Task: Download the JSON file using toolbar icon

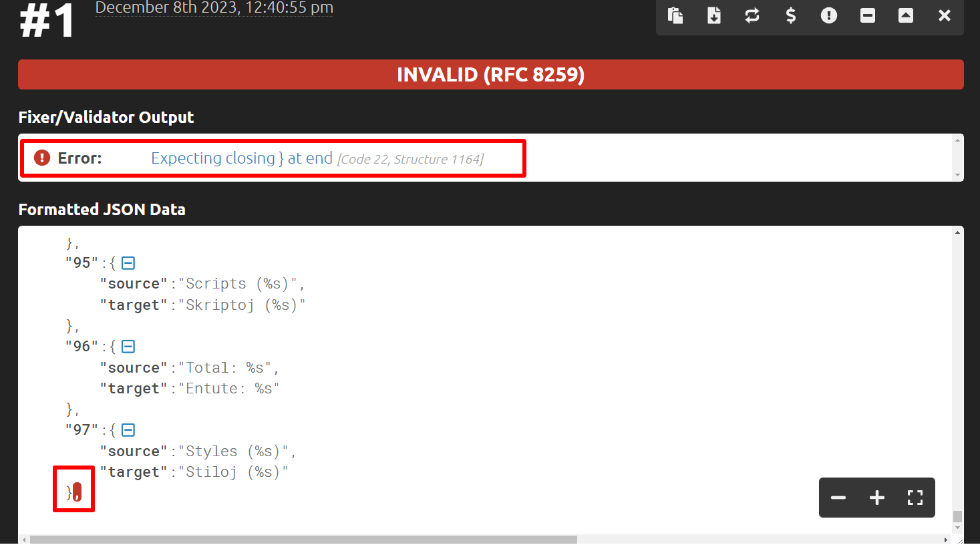Action: coord(714,15)
